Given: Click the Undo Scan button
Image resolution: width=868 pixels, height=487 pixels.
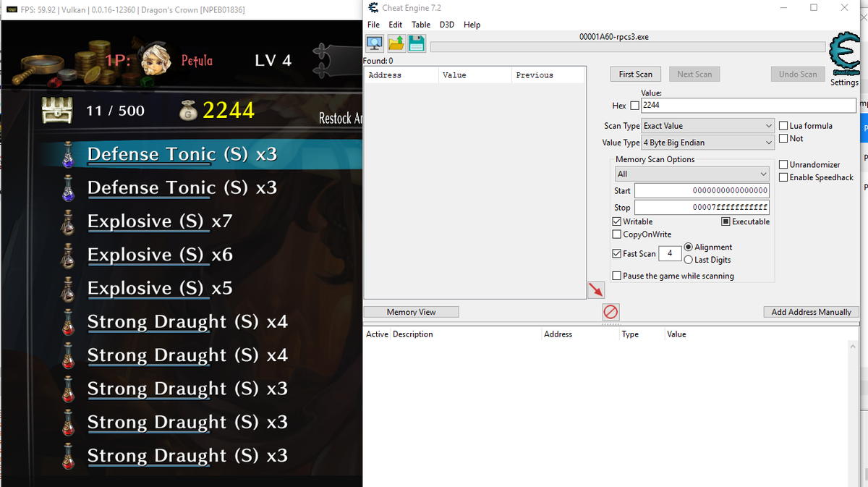Looking at the screenshot, I should [x=798, y=75].
